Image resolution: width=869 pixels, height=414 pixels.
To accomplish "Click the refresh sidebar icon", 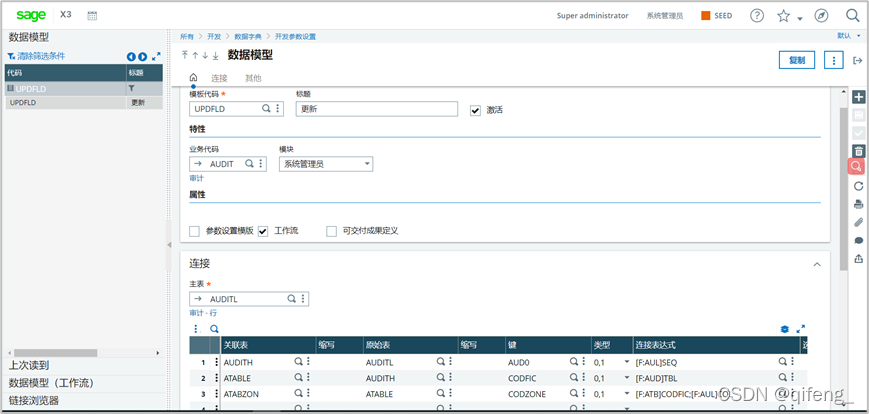I will [x=858, y=186].
